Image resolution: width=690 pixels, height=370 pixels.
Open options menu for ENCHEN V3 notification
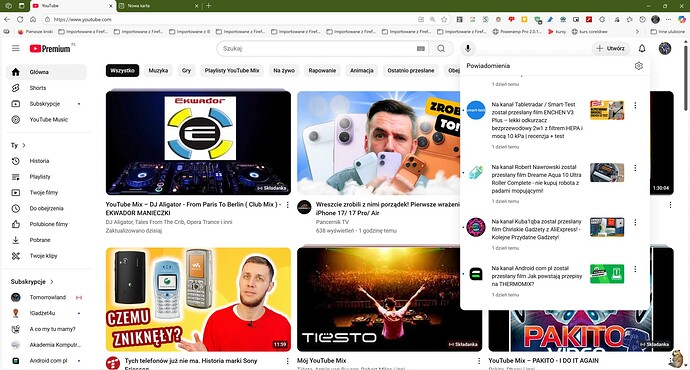tap(635, 105)
